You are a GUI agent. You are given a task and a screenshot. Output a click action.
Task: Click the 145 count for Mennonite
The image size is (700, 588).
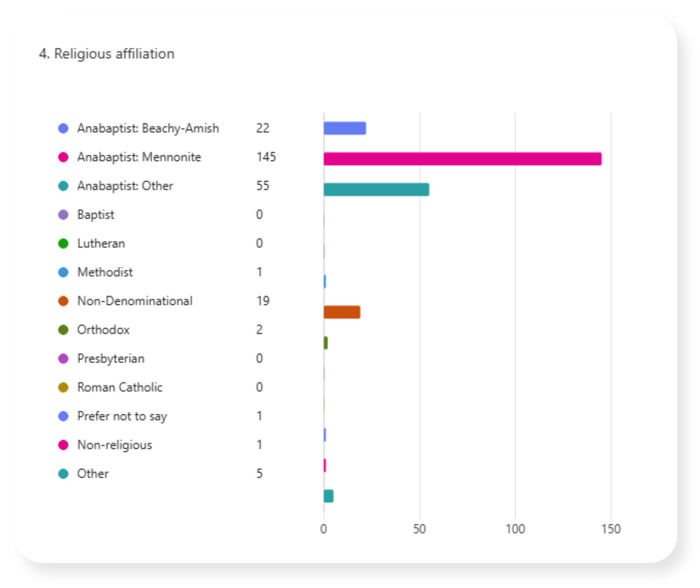coord(266,157)
